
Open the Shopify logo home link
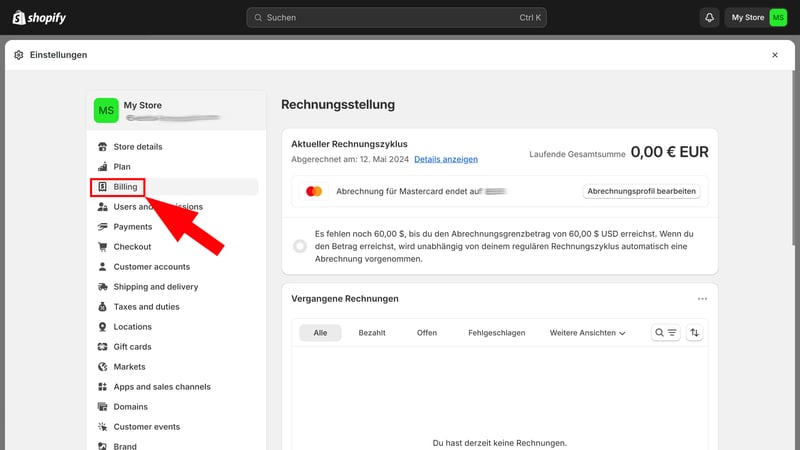pos(39,17)
